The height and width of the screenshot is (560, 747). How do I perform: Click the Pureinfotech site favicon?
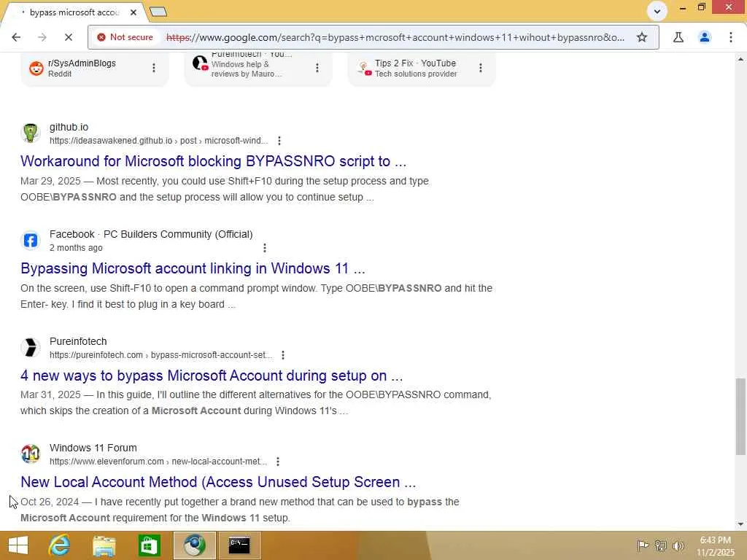pos(30,348)
